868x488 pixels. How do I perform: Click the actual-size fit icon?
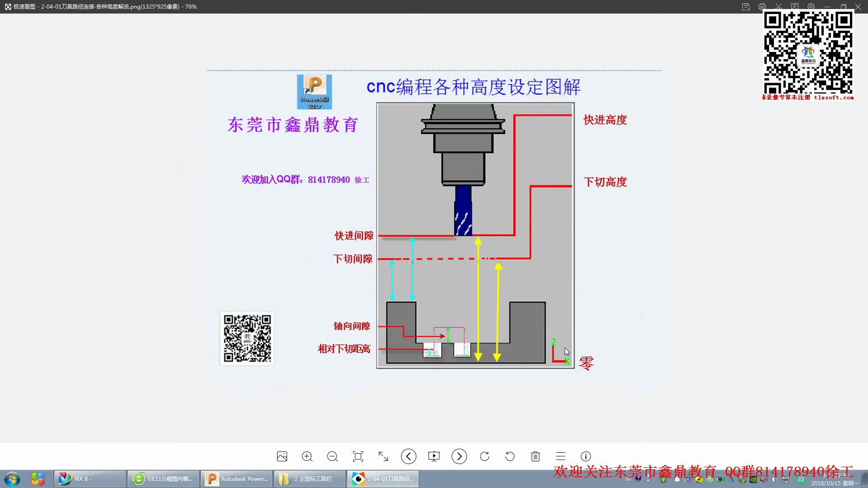click(x=358, y=456)
